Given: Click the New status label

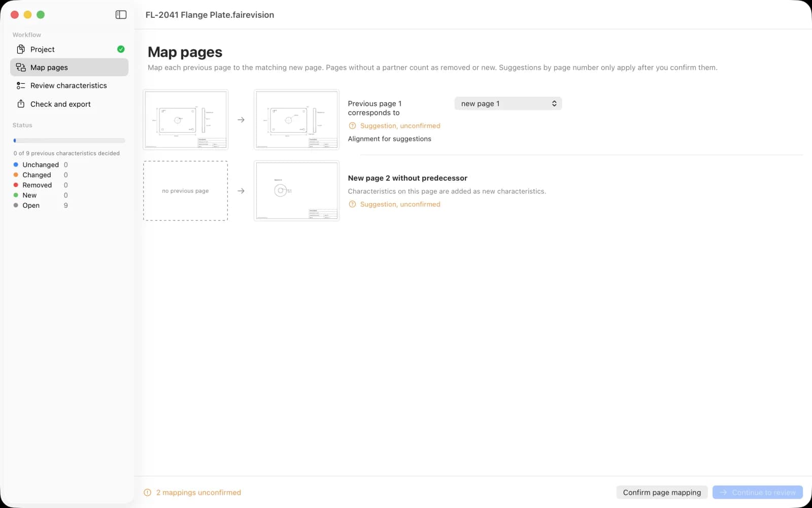Looking at the screenshot, I should pos(29,195).
